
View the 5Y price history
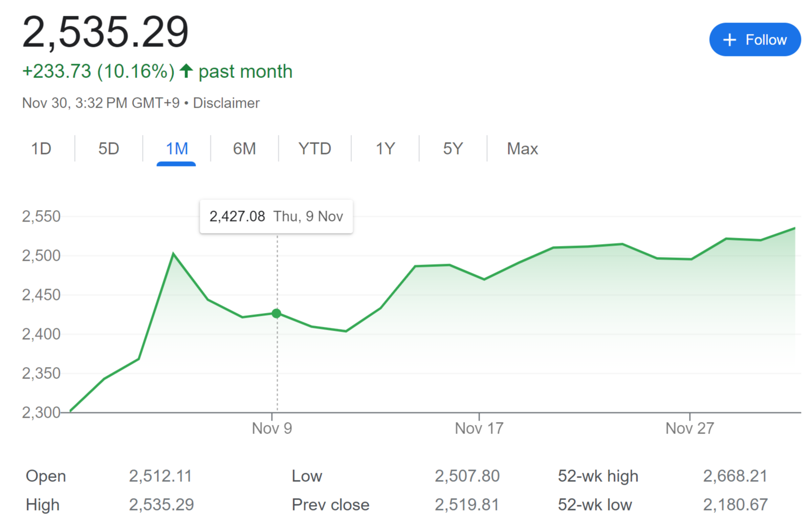453,149
